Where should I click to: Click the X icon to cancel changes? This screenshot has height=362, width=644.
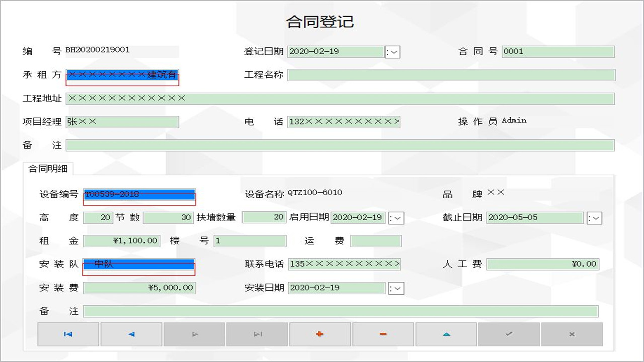(572, 334)
